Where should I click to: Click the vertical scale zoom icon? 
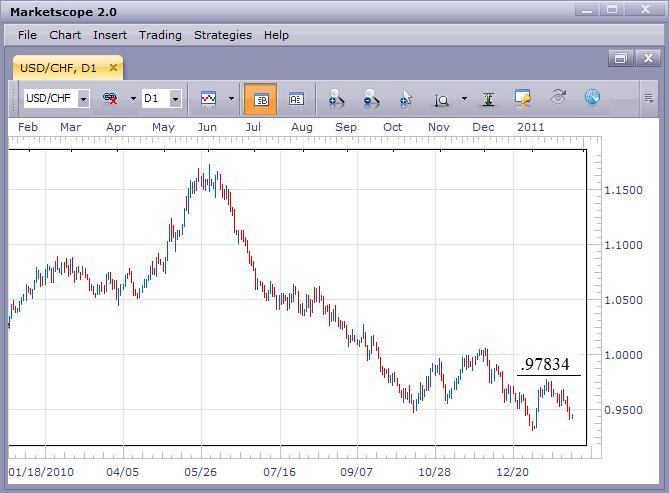(442, 100)
